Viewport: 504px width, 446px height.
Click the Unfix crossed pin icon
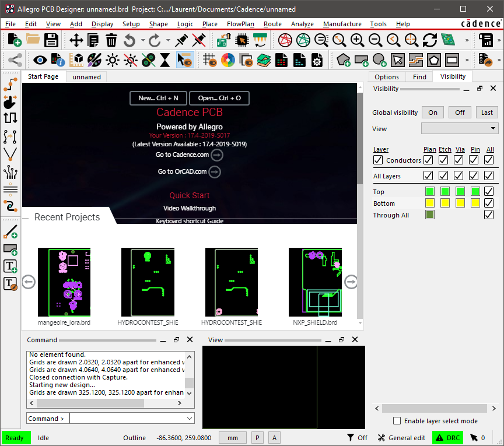(199, 40)
